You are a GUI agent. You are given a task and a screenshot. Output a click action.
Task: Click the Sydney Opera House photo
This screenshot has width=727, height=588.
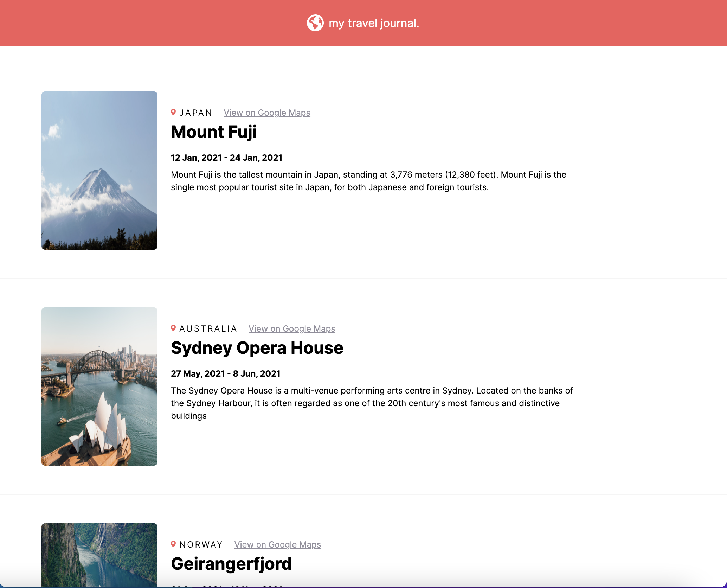tap(99, 386)
